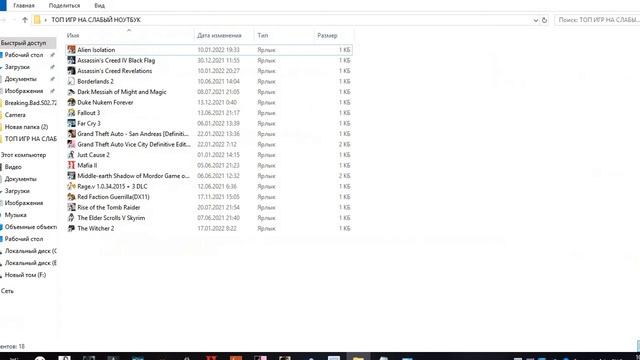Screen dimensions: 640x360
Task: Open pinned Изображения in quick access
Action: point(24,91)
